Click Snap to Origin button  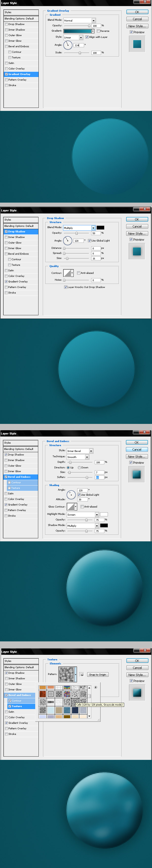98,674
